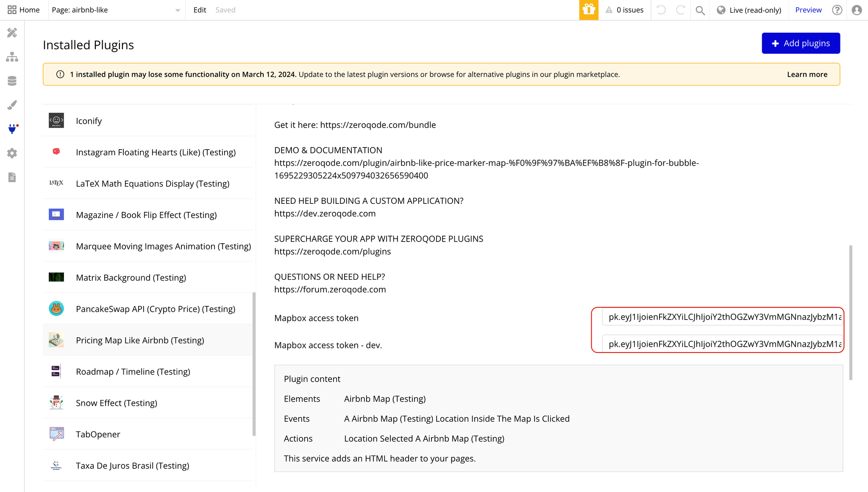Open the search magnifier icon
This screenshot has width=868, height=492.
coord(700,10)
